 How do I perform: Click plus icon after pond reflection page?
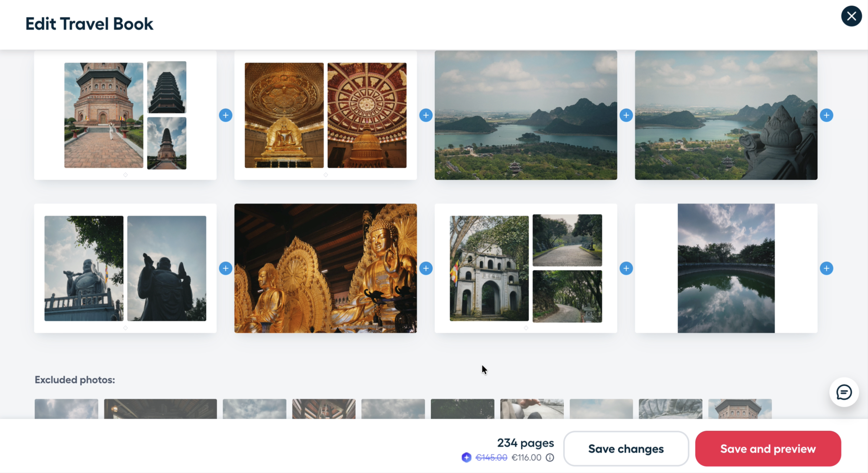tap(826, 268)
